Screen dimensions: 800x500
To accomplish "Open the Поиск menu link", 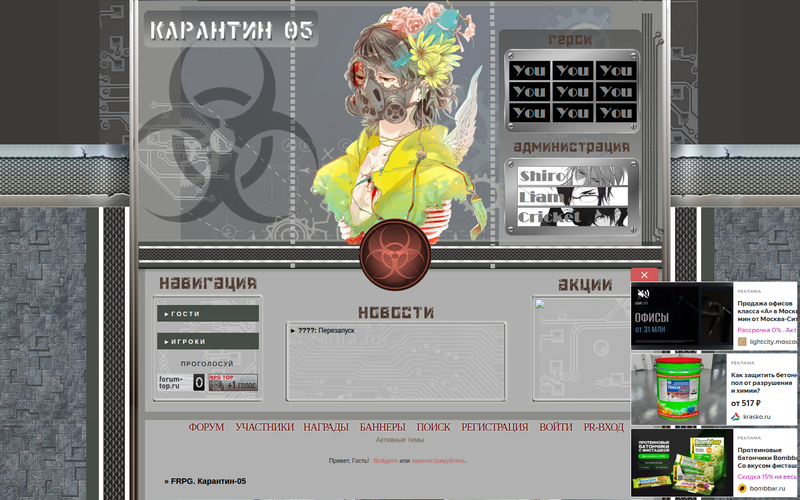I will 433,427.
